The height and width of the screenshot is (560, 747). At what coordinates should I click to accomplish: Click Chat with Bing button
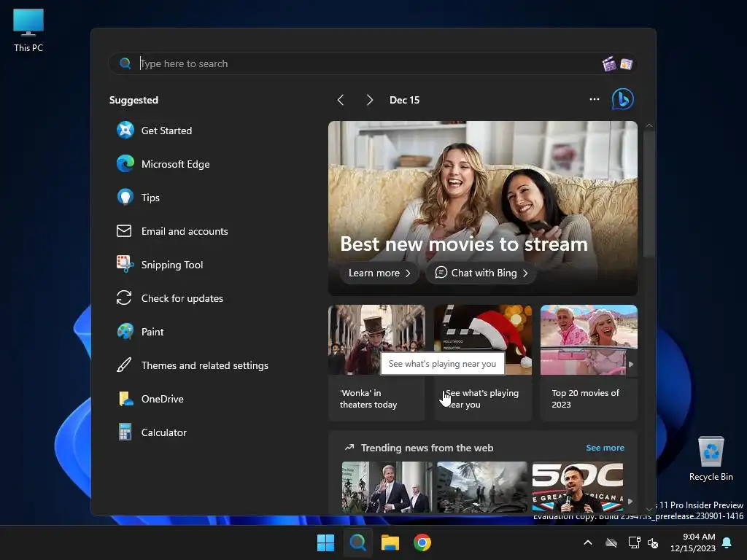481,273
